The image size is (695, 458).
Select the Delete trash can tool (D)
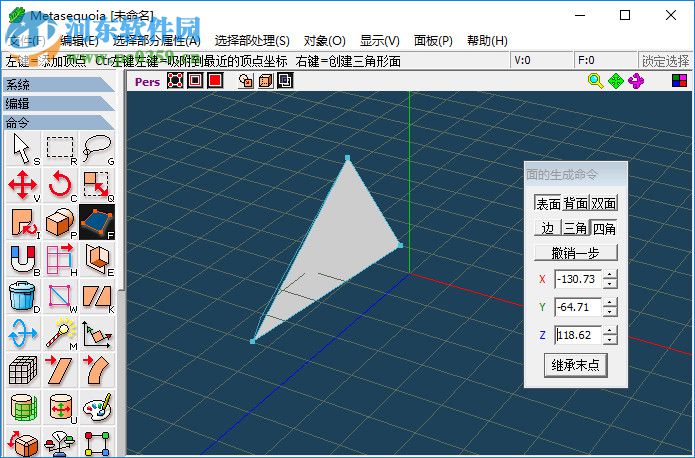pos(23,296)
